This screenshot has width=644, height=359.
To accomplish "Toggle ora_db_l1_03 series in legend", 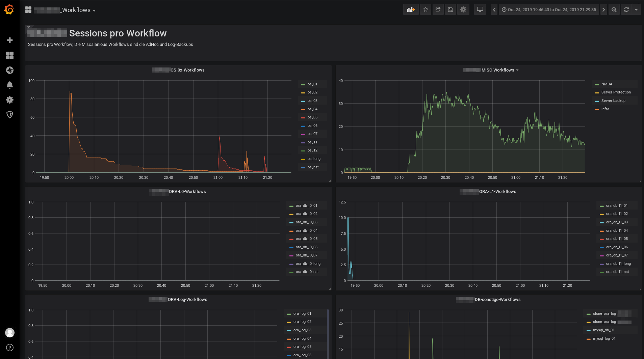I will point(617,222).
